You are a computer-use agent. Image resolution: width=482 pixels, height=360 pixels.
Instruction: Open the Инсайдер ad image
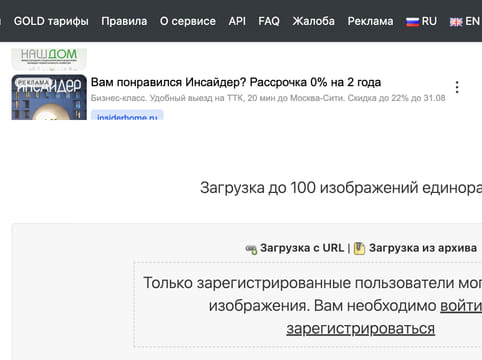[49, 97]
